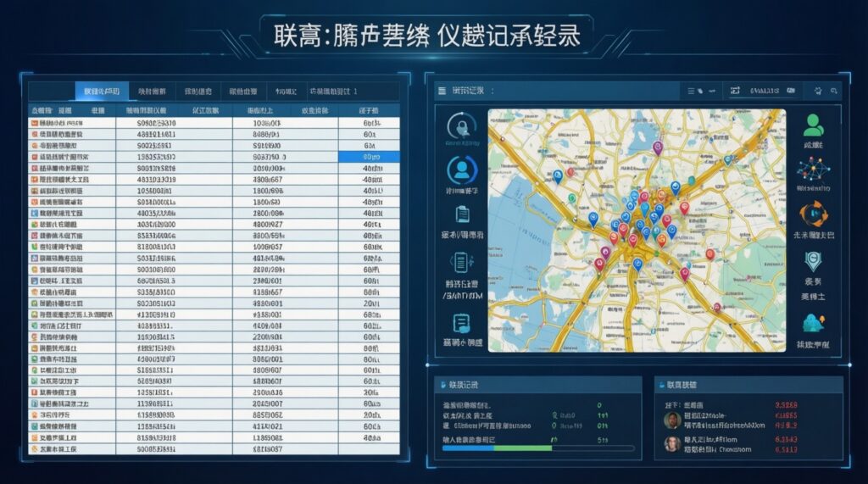Select the first row in the data table

click(212, 123)
